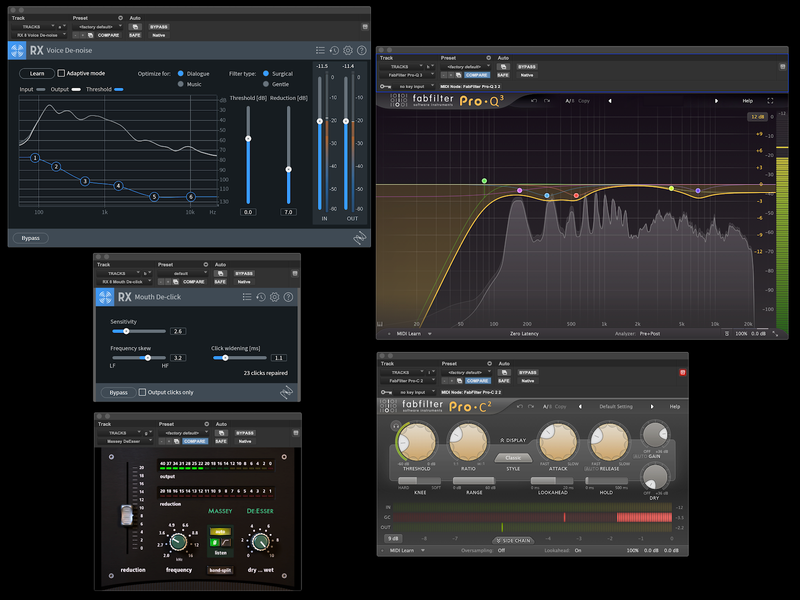Click the redo arrow in FabFilter Pro-Q 3

547,101
